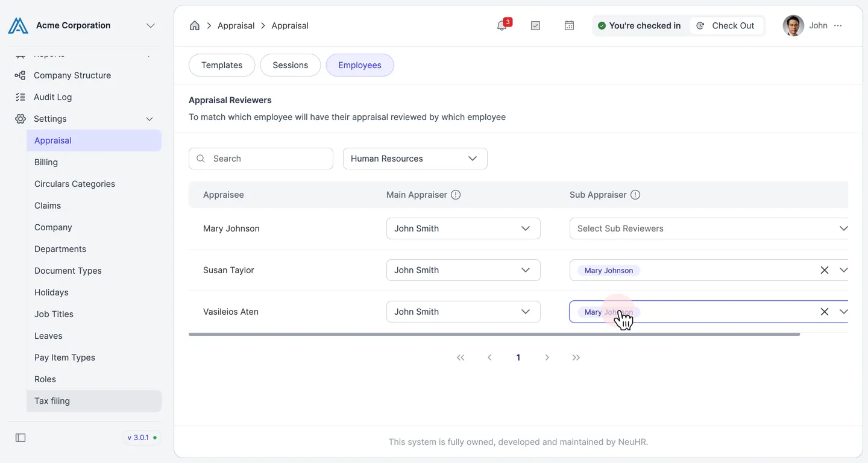
Task: Open Vasileios Aten's Main Appraiser dropdown
Action: pos(464,312)
